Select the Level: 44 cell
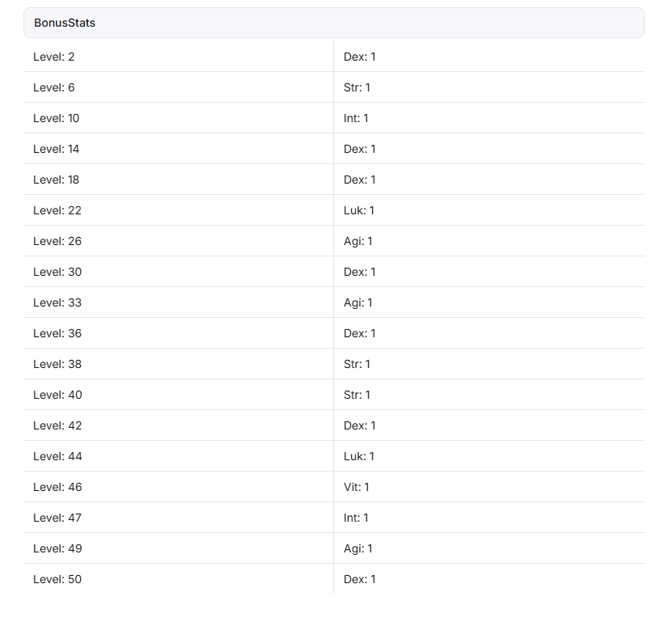Viewport: 672px width, 622px height. pos(179,456)
